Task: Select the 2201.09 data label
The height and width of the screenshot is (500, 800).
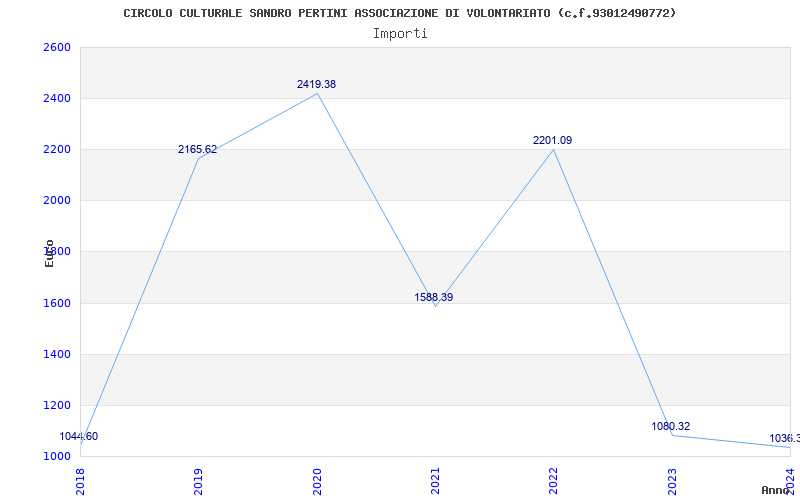Action: point(553,140)
